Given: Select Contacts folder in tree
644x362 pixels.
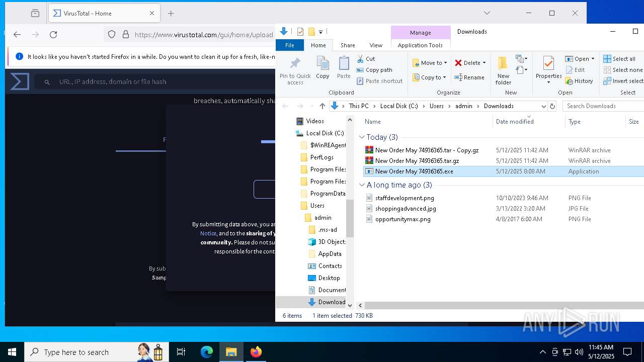Looking at the screenshot, I should [x=330, y=266].
